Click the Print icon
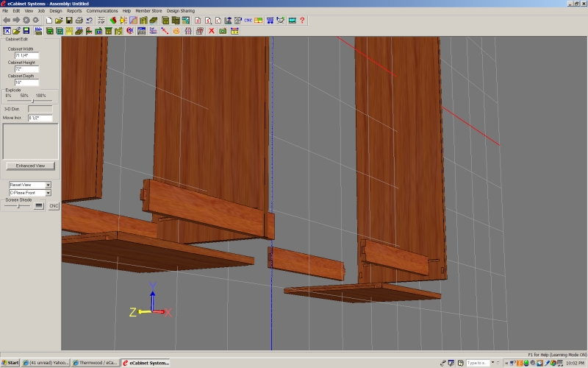Viewport: 588px width, 368px height. click(x=79, y=21)
